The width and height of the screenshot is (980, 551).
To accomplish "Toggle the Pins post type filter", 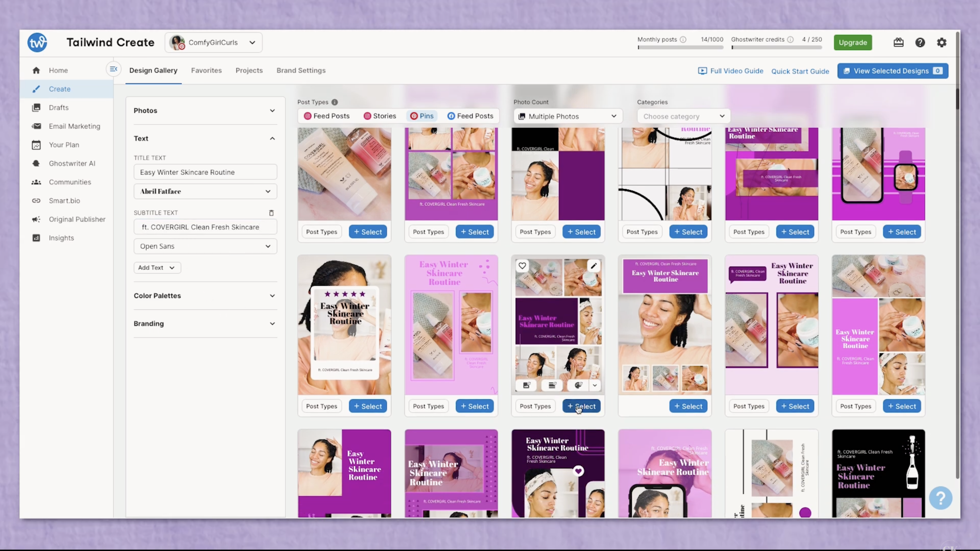I will 422,116.
